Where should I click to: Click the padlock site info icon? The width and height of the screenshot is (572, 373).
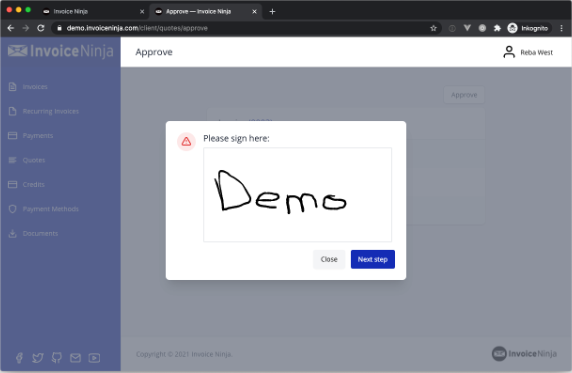click(59, 28)
